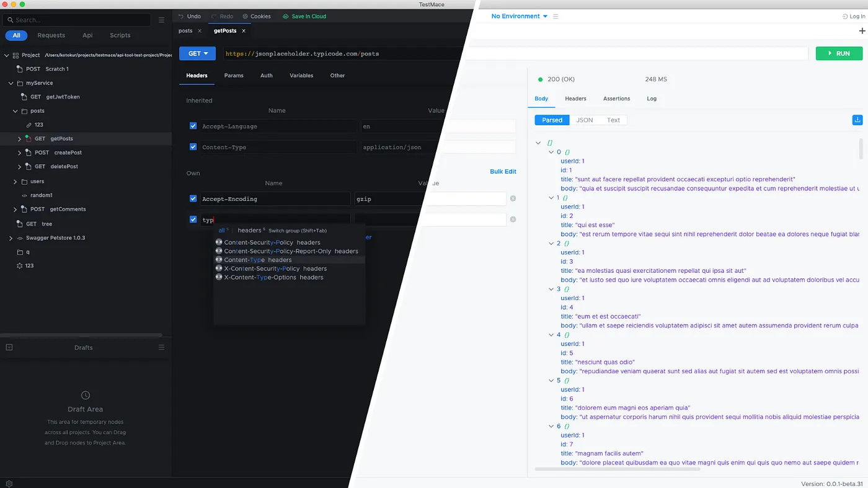The width and height of the screenshot is (868, 488).
Task: Filter sidebar by Requests
Action: tap(51, 35)
